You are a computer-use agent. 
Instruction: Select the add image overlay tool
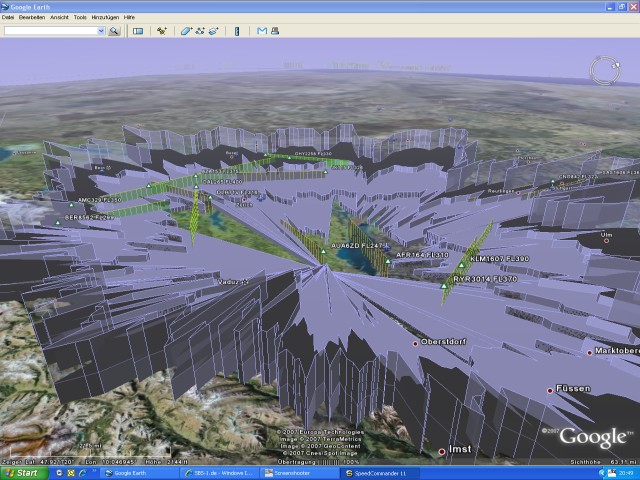point(213,31)
